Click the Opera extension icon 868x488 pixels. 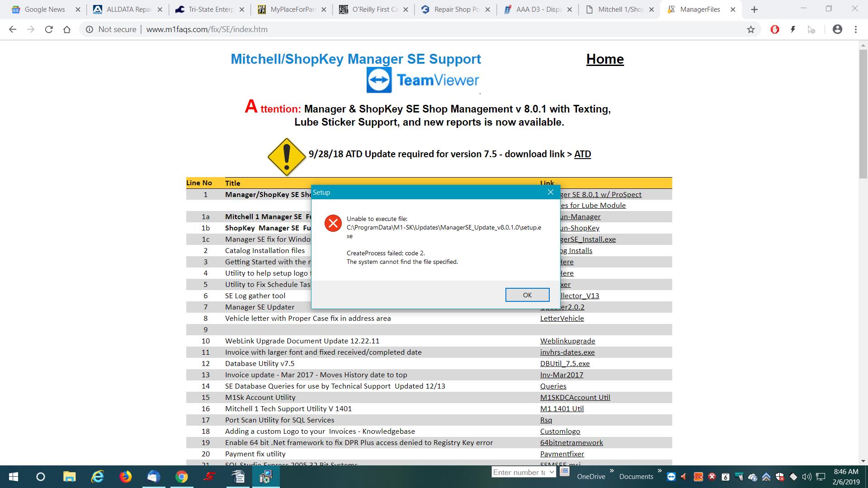[x=775, y=29]
